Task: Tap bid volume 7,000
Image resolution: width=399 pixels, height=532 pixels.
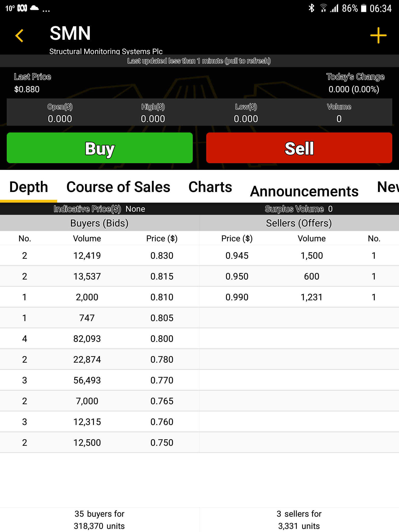Action: click(x=87, y=401)
